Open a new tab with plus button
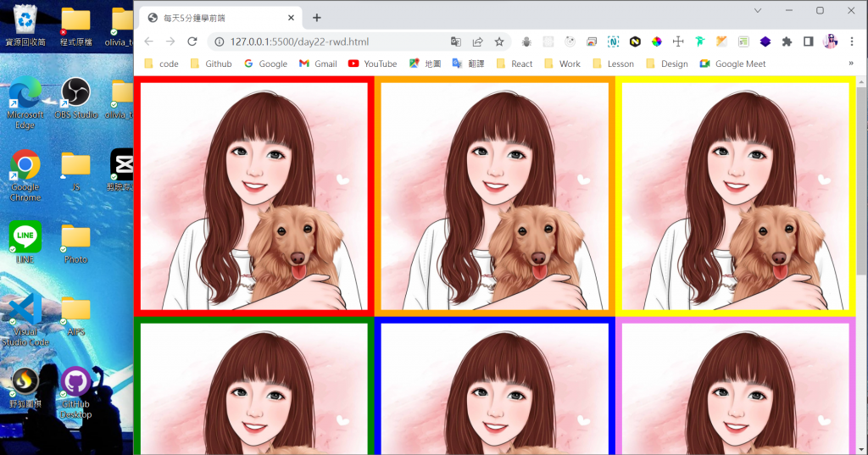The image size is (868, 455). coord(317,18)
